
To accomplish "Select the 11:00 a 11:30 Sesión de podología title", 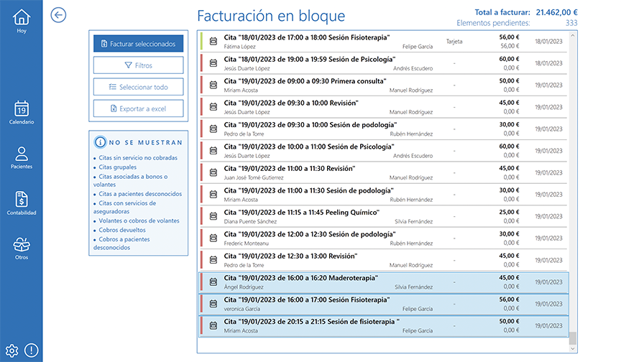I will pos(309,190).
